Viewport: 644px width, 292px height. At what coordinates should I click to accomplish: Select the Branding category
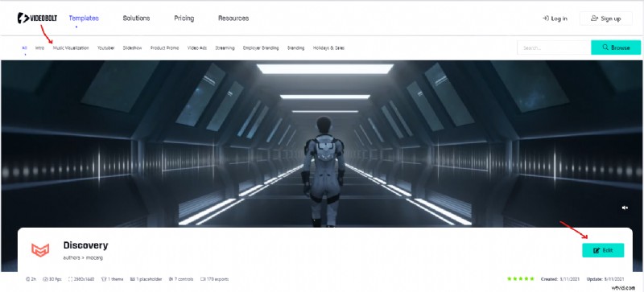(x=295, y=48)
